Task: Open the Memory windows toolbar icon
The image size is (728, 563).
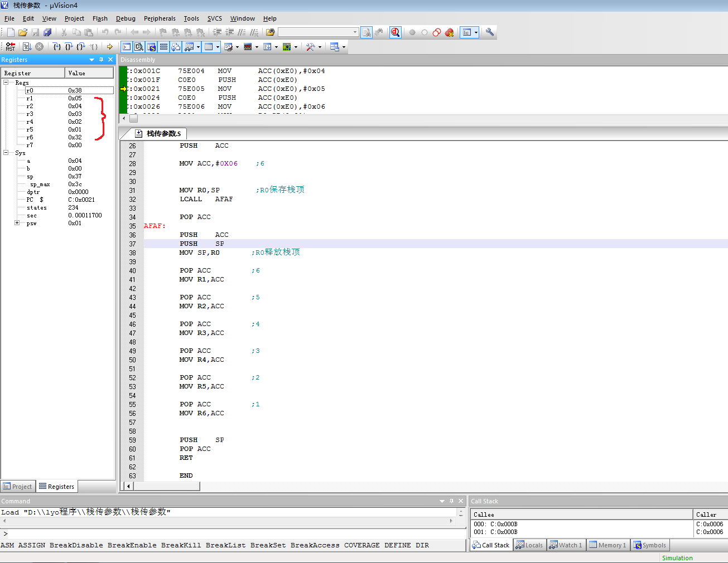Action: (x=209, y=47)
